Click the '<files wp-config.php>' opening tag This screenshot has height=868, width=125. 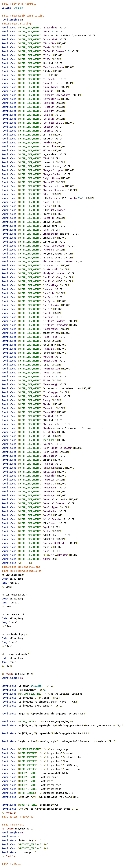pyautogui.click(x=15, y=654)
